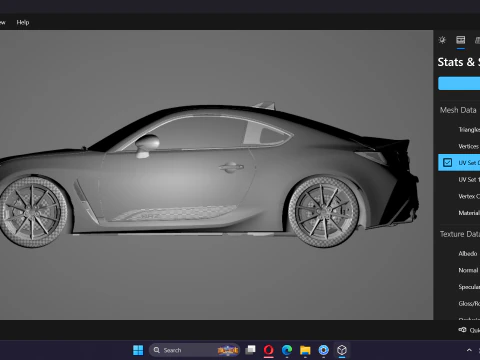Click the taskbar Search box

[194, 350]
